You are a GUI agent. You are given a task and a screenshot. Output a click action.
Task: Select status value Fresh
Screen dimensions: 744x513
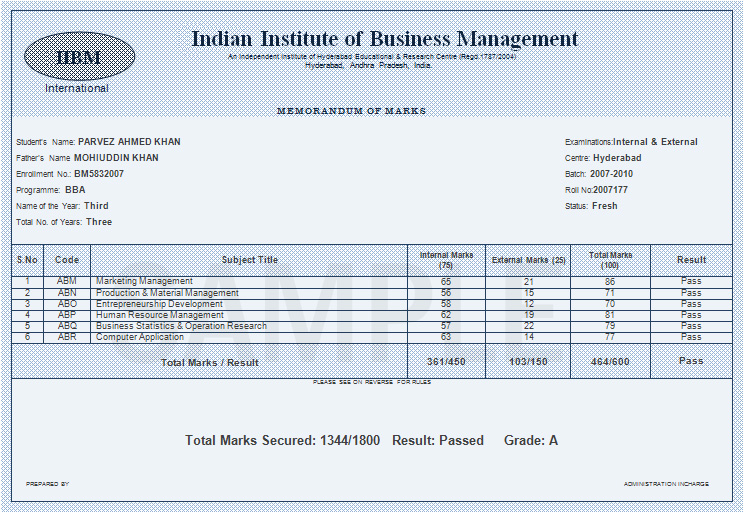pyautogui.click(x=605, y=205)
